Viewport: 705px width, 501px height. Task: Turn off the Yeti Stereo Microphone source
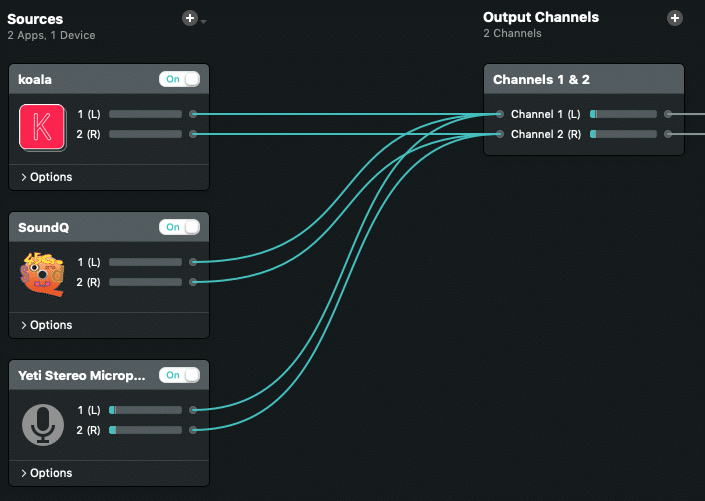179,375
